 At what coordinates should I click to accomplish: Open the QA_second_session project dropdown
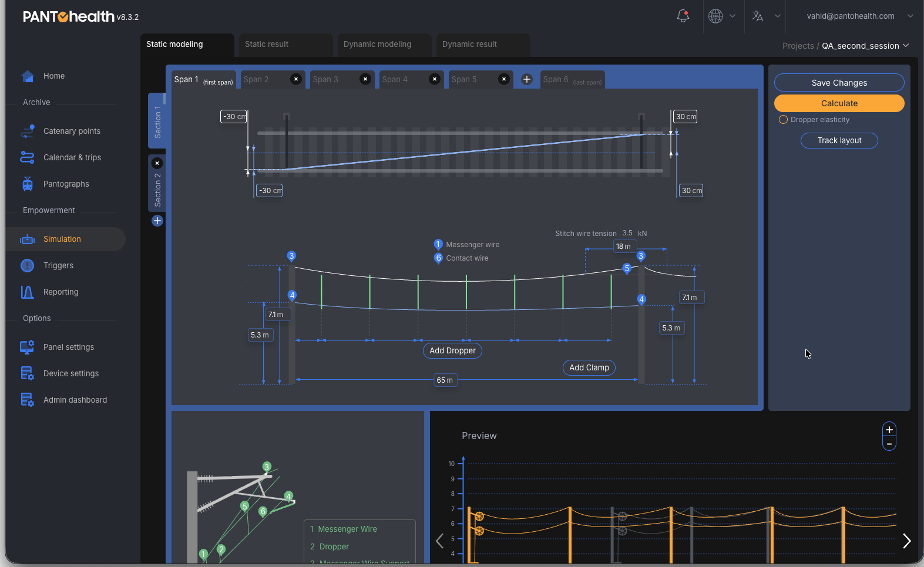pyautogui.click(x=865, y=46)
